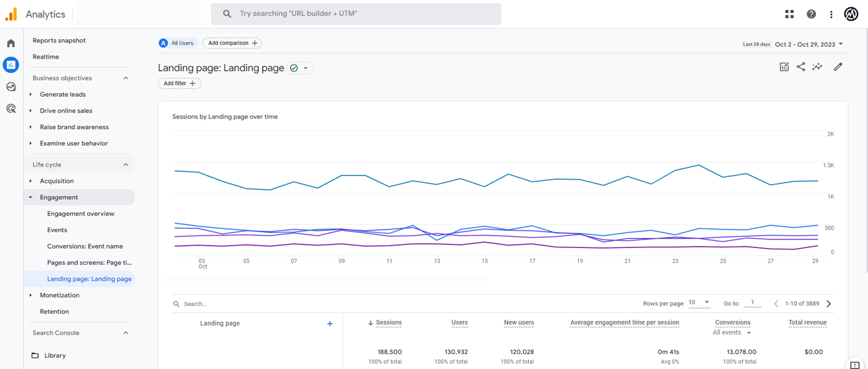Open the Google apps grid icon
868x369 pixels.
coord(789,14)
